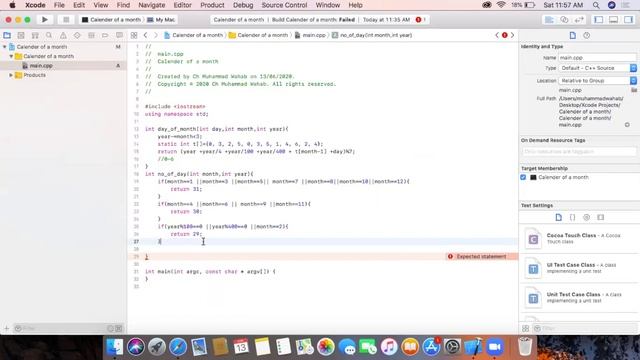The image size is (640, 360).
Task: Click the On Demand Resource Tags field
Action: pos(579,151)
